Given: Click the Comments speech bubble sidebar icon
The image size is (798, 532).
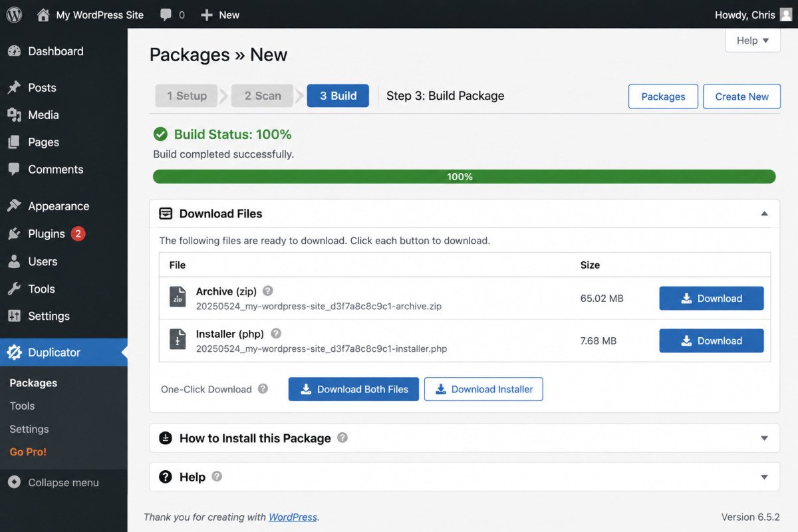Looking at the screenshot, I should point(14,170).
